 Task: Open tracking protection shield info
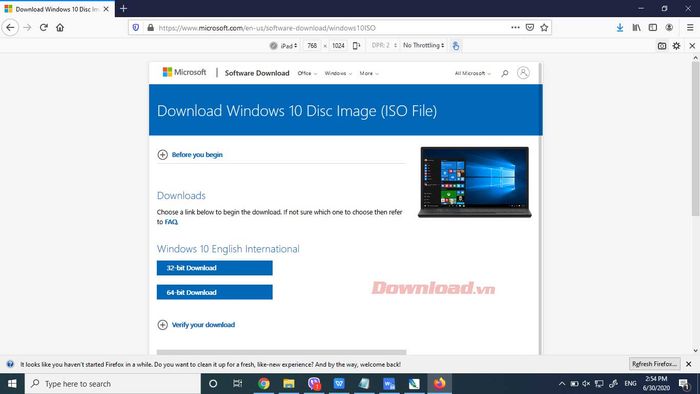coord(136,28)
